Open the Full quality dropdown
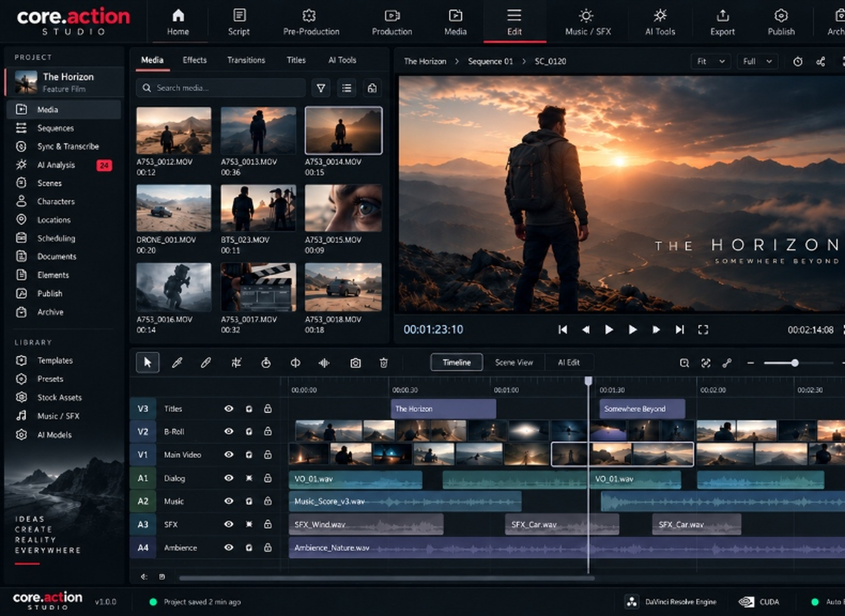This screenshot has height=616, width=845. tap(757, 61)
